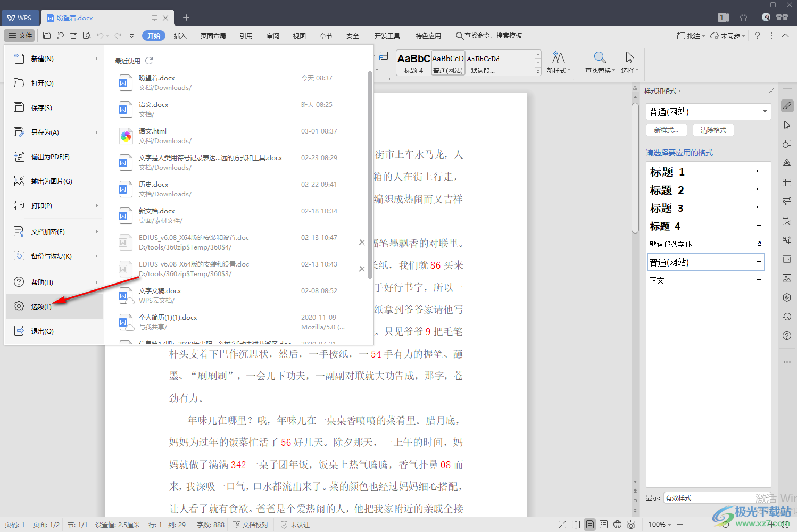The height and width of the screenshot is (532, 797).
Task: Click the save icon in quick access toolbar
Action: coord(47,36)
